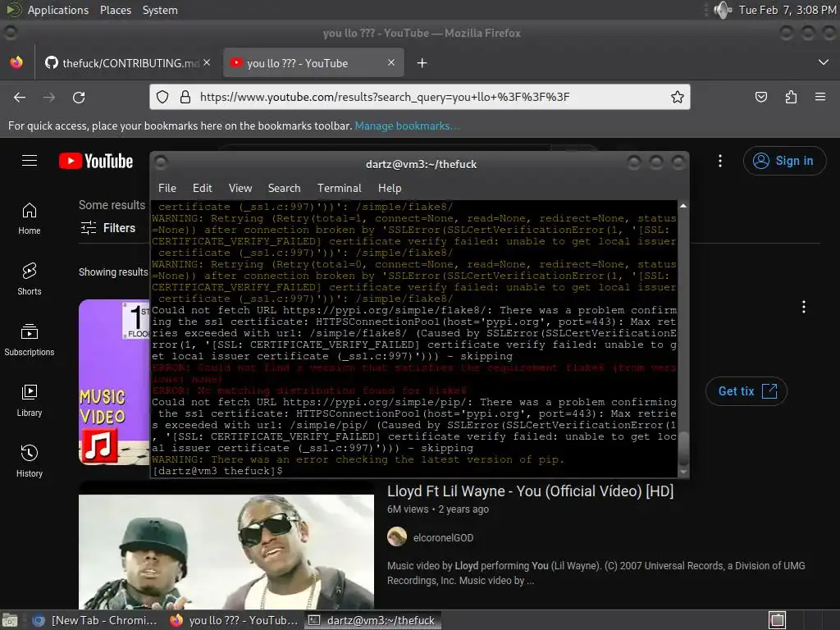Open the terminal Search menu
Screen dimensions: 840x630
point(284,188)
